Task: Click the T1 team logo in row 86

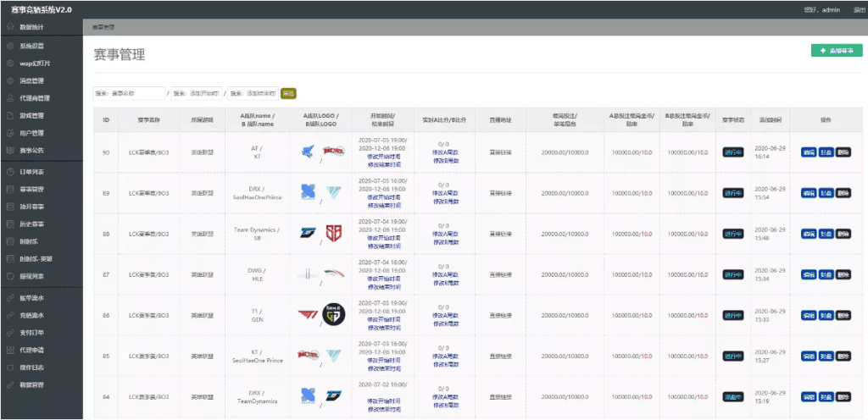Action: 309,315
